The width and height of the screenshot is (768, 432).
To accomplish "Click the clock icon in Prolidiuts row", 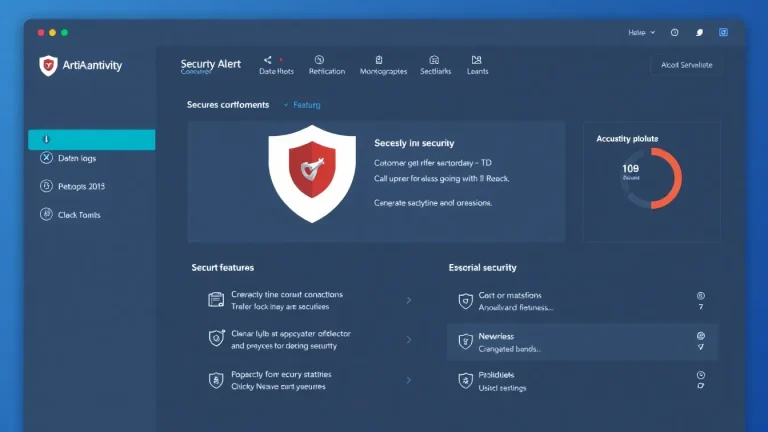I will [x=701, y=375].
